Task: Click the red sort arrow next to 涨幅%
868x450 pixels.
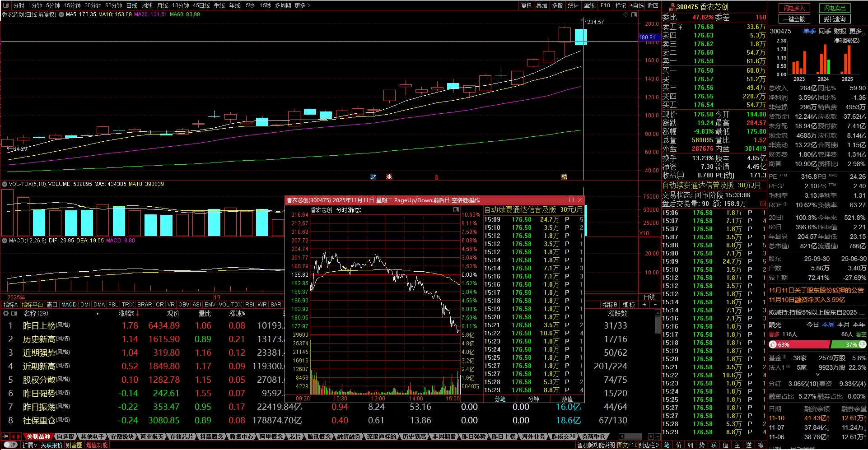Action: point(138,313)
